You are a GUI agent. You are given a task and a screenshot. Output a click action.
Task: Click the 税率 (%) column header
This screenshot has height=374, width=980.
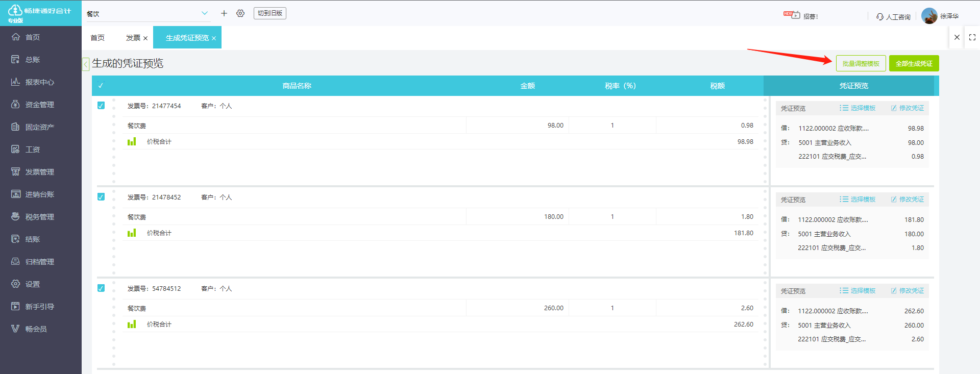coord(620,86)
